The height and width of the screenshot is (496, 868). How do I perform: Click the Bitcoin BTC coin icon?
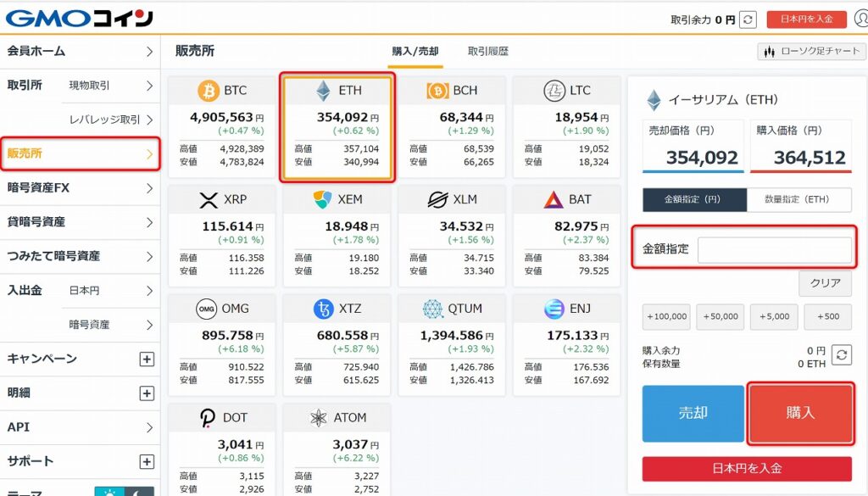coord(209,91)
